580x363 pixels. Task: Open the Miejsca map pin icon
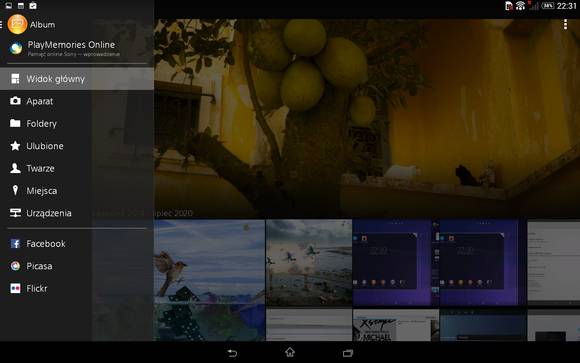tap(15, 191)
